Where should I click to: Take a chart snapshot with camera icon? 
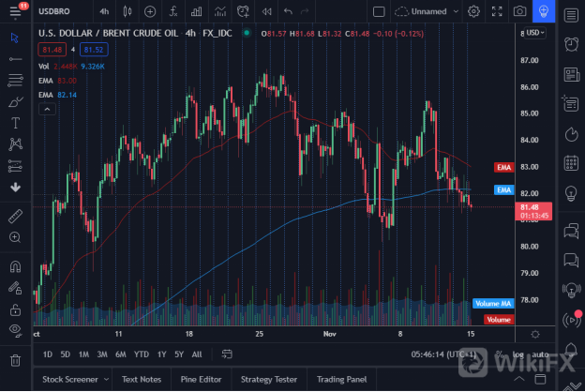coord(520,11)
